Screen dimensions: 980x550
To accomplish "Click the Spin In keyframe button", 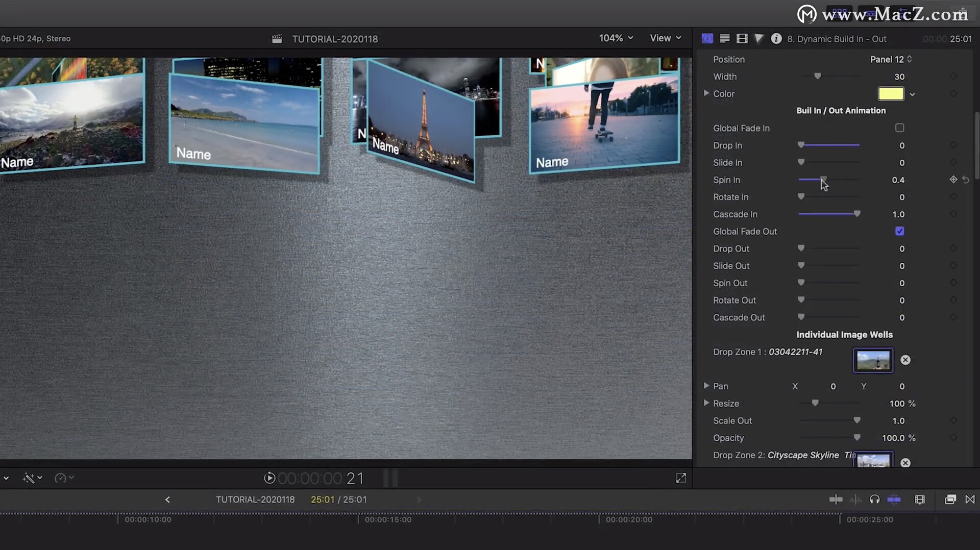I will tap(953, 180).
